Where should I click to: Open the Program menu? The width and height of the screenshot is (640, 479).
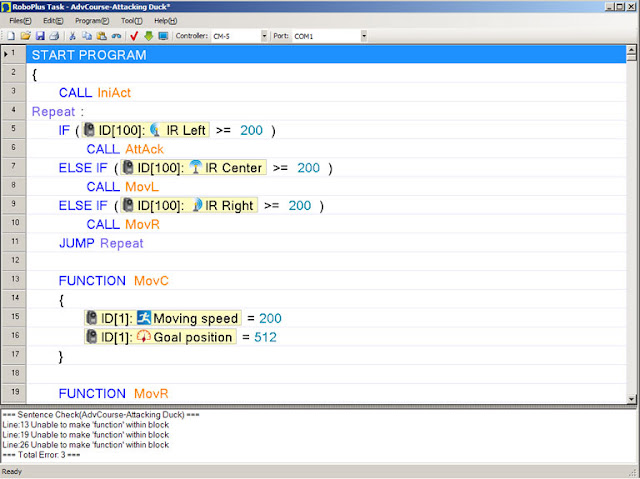[92, 21]
